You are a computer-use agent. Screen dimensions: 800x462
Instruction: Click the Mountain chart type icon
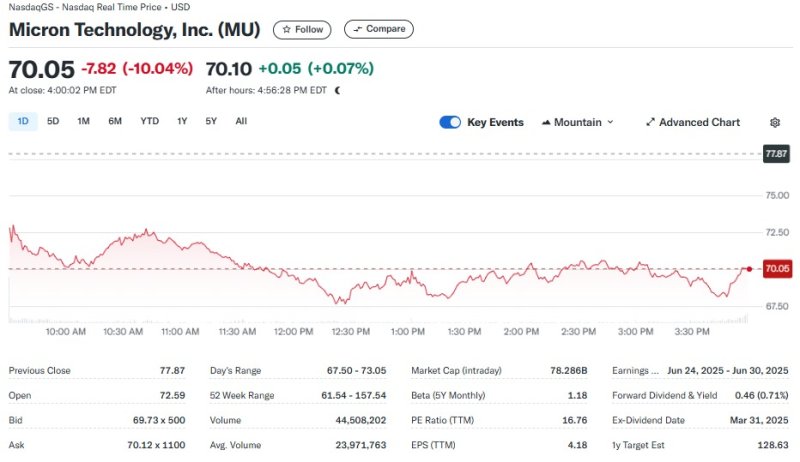pos(546,122)
